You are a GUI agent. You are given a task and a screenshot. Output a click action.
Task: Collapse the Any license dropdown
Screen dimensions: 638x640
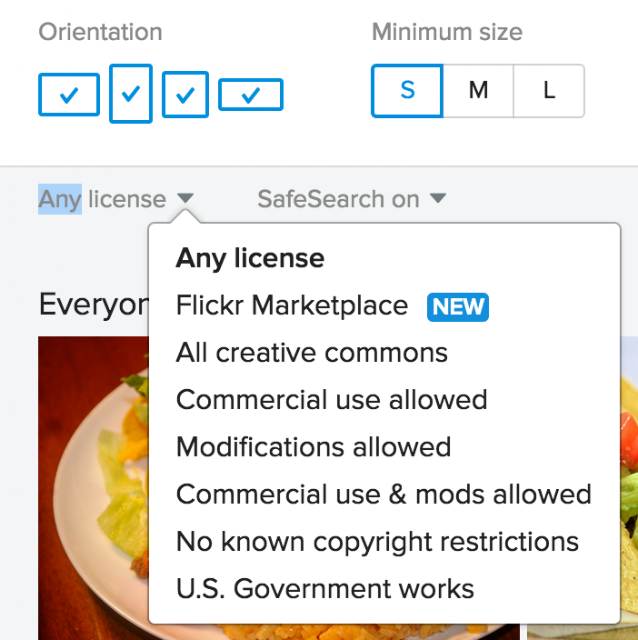click(116, 199)
